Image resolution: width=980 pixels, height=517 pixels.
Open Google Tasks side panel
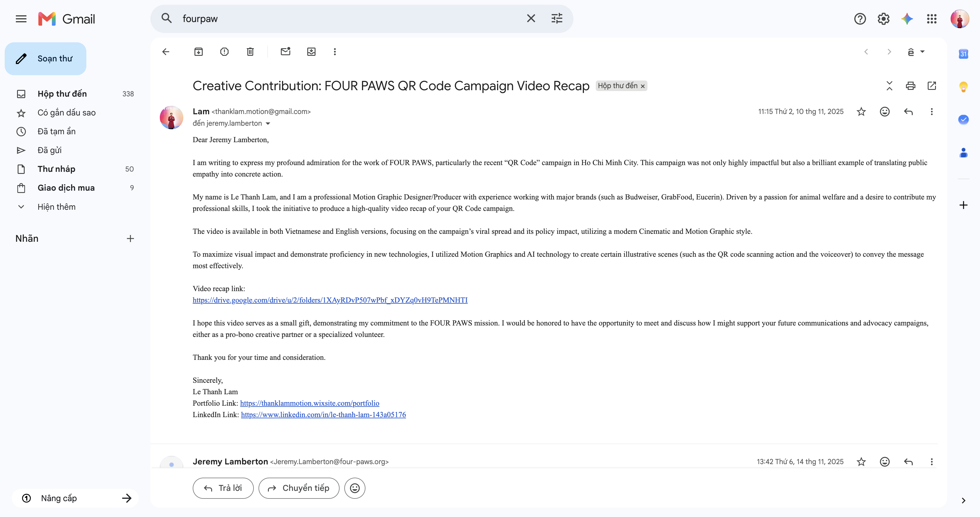[963, 120]
